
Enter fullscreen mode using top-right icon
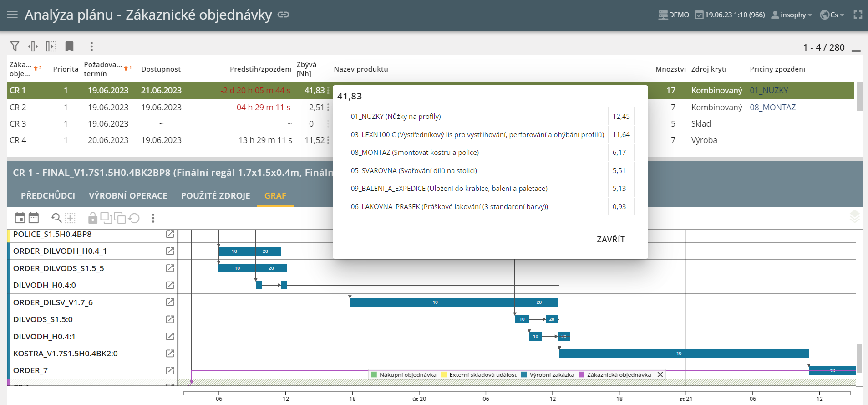(x=858, y=15)
